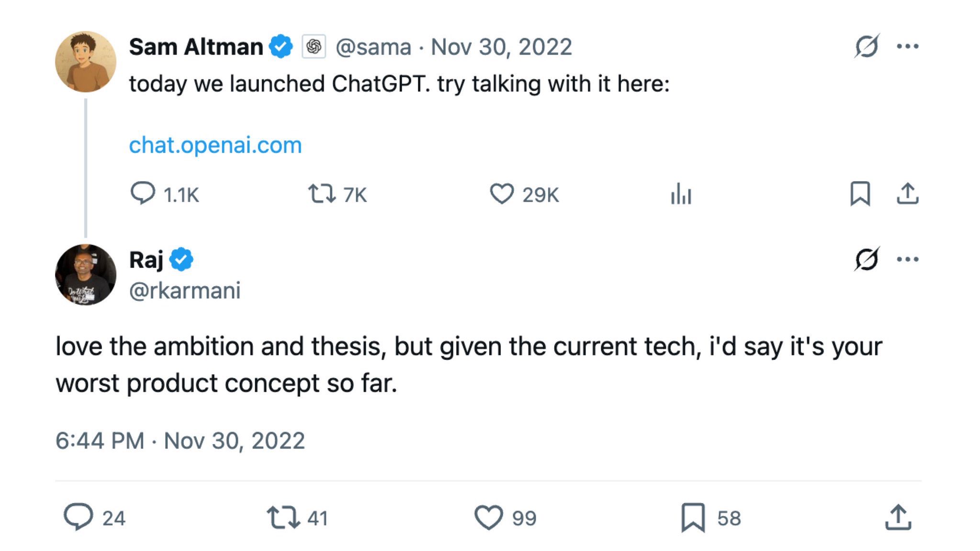The image size is (980, 551).
Task: Bookmark Raj's tweet with 58 bookmarks
Action: tap(693, 517)
